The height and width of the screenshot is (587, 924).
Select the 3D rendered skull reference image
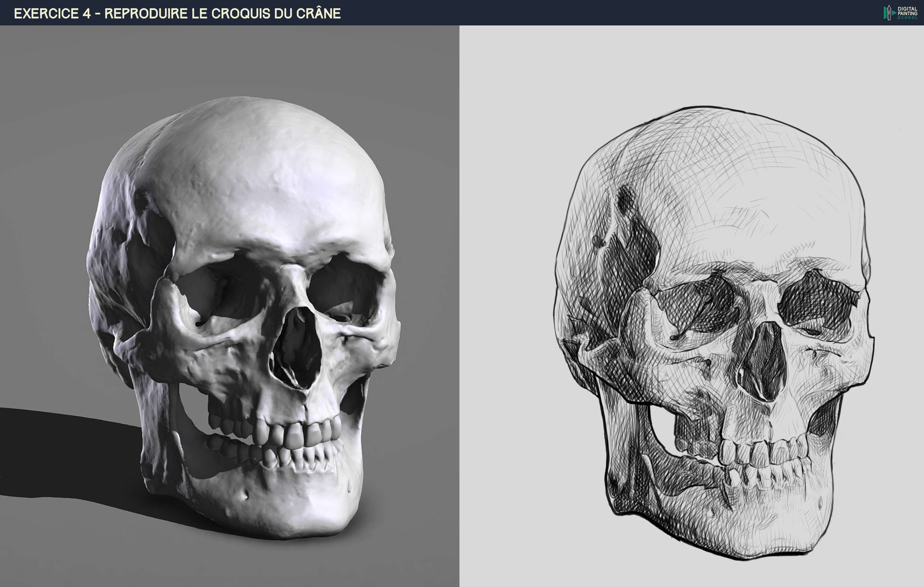point(229,306)
